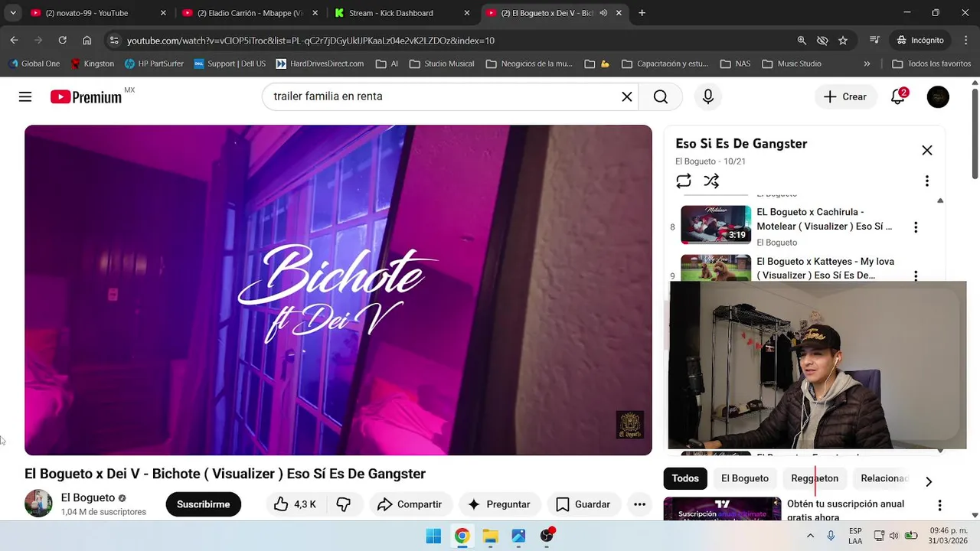Open the El Bogueto x Cachirula Motelear title

click(825, 219)
